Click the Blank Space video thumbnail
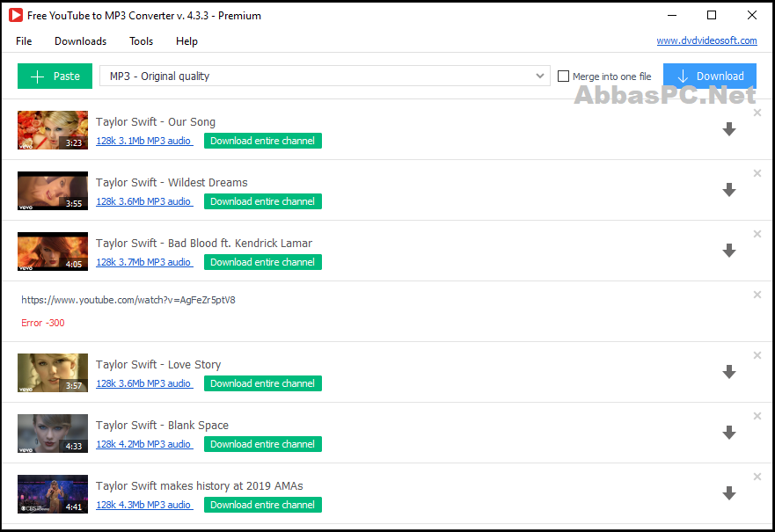 pos(53,434)
